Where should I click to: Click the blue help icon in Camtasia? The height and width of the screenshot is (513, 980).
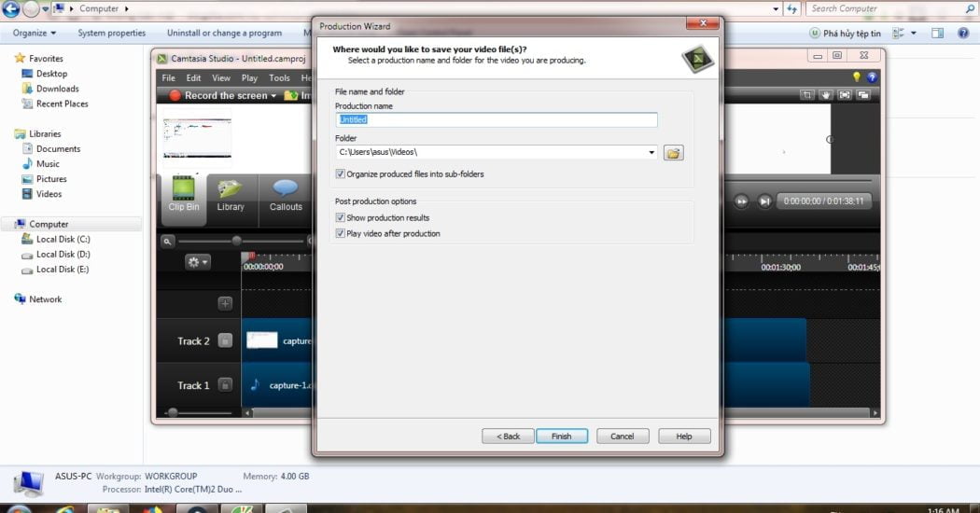coord(872,76)
